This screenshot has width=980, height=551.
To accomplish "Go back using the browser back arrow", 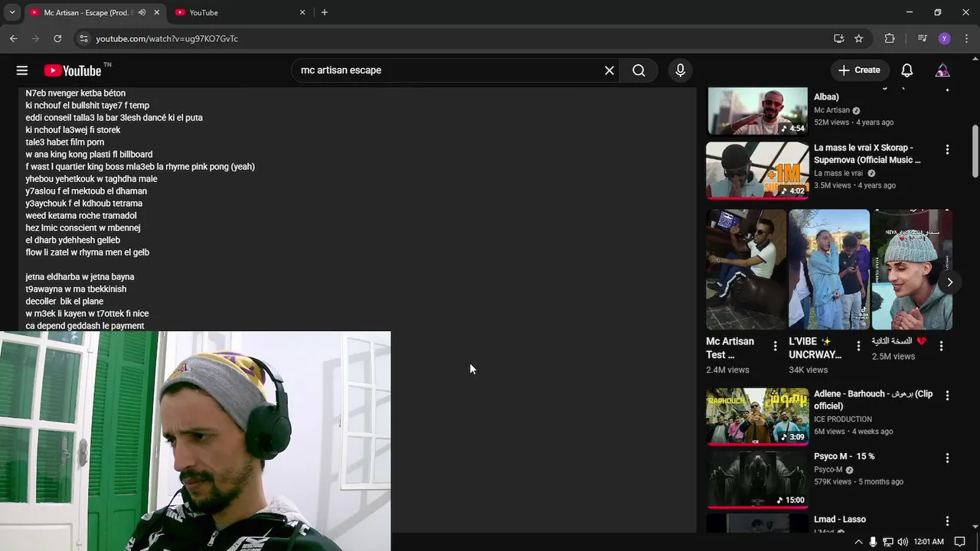I will pyautogui.click(x=14, y=38).
